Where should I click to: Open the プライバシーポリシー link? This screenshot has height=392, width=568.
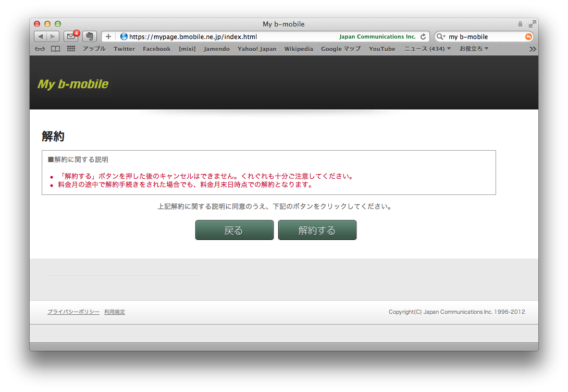73,312
